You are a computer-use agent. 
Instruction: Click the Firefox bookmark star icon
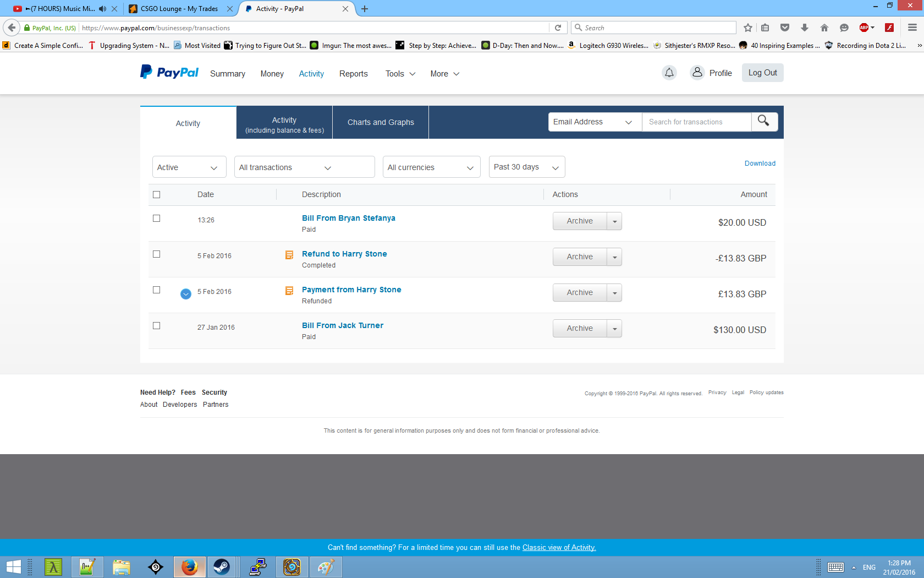(x=747, y=28)
